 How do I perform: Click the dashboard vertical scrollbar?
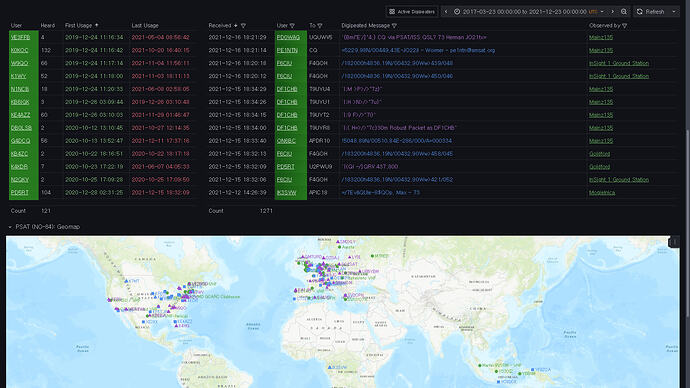click(x=687, y=222)
